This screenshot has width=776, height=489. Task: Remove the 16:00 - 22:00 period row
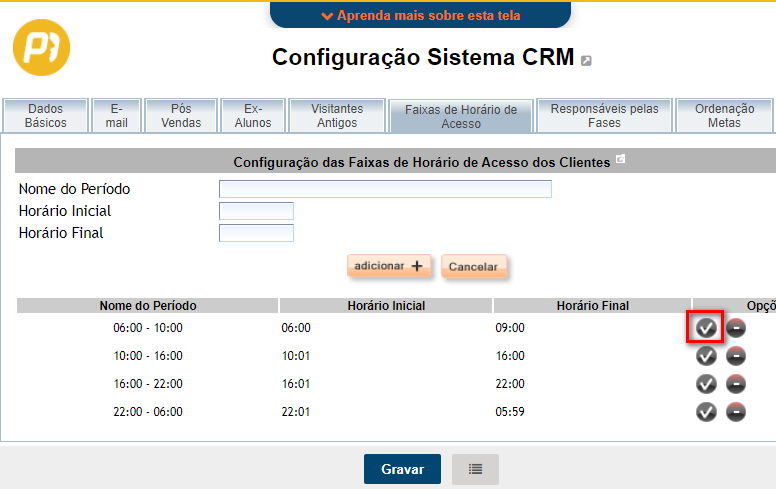click(736, 383)
